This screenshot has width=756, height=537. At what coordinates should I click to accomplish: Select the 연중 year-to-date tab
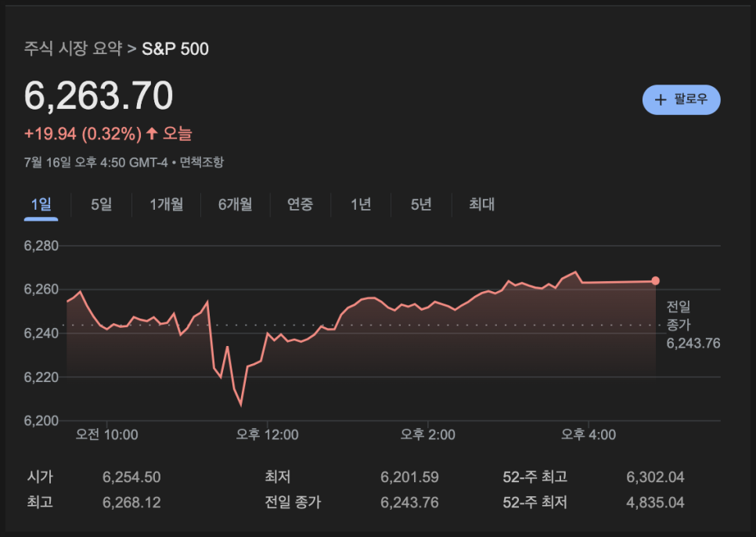pos(300,204)
